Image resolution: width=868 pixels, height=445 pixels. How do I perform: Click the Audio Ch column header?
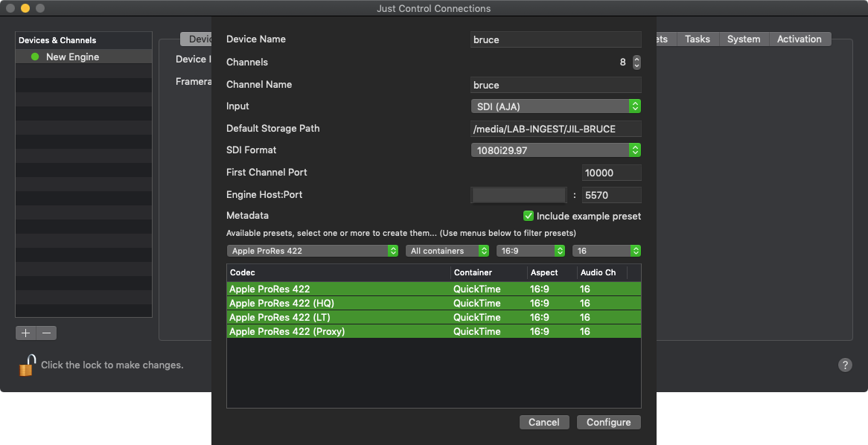coord(602,272)
